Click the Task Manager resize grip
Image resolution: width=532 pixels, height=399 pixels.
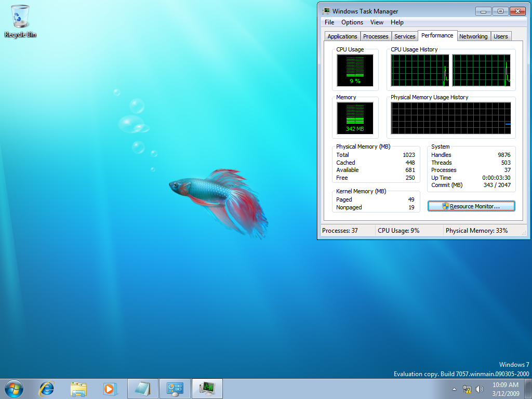click(x=524, y=233)
